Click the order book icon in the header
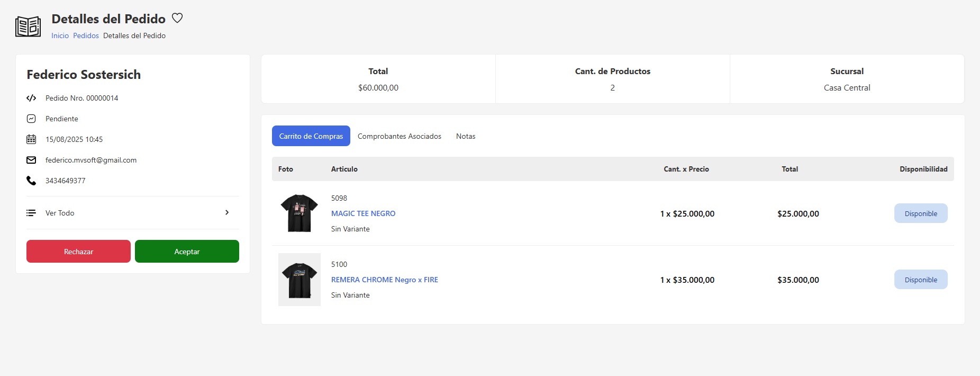 pyautogui.click(x=28, y=26)
